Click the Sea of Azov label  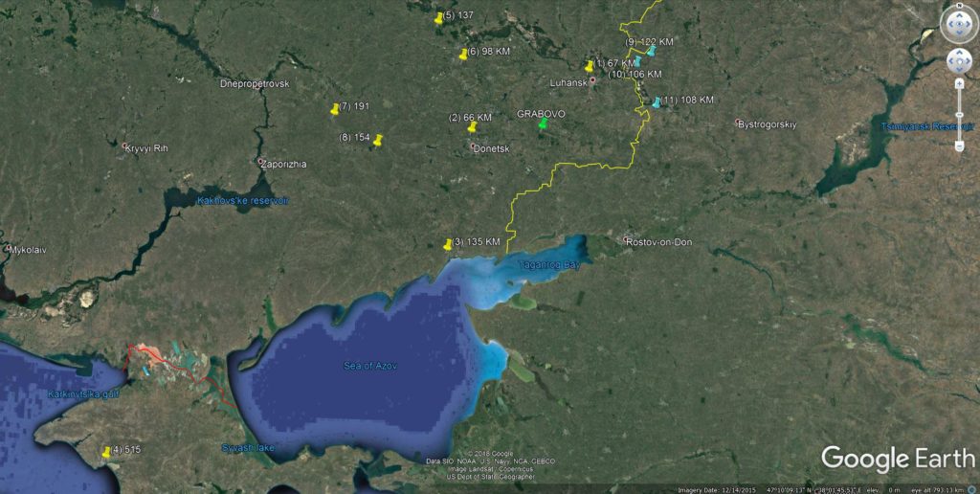coord(369,366)
